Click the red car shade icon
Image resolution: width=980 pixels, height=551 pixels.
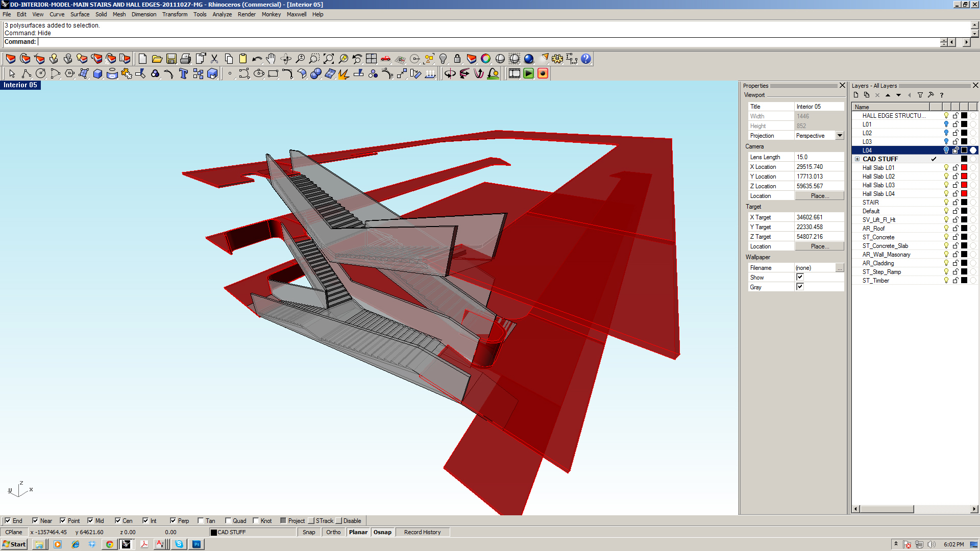(386, 59)
